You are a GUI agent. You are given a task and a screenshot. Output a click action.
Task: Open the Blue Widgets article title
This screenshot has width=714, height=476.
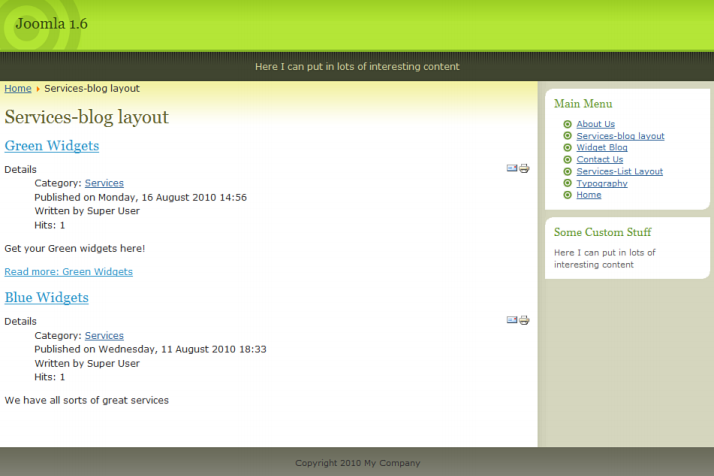coord(47,298)
